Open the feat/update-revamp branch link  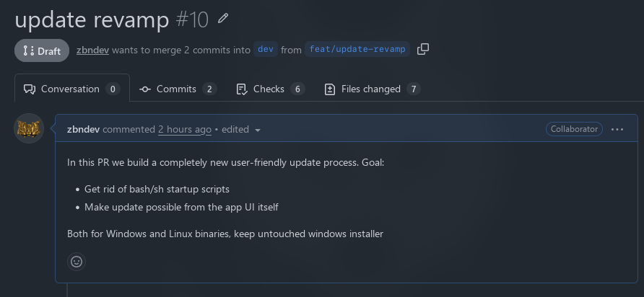(x=357, y=49)
